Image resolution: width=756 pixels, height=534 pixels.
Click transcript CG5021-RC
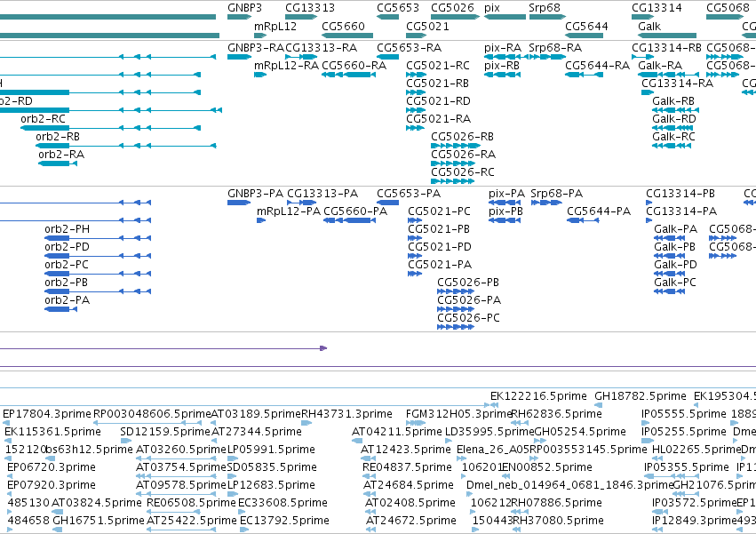point(438,66)
